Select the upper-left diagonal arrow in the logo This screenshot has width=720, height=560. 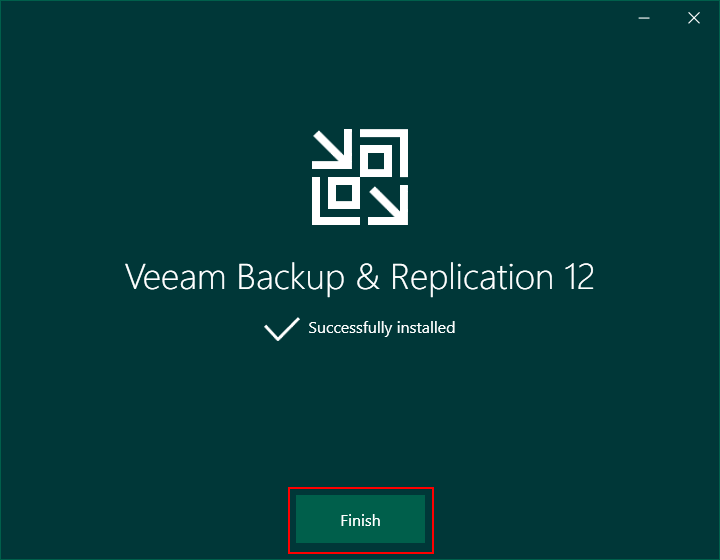click(332, 150)
